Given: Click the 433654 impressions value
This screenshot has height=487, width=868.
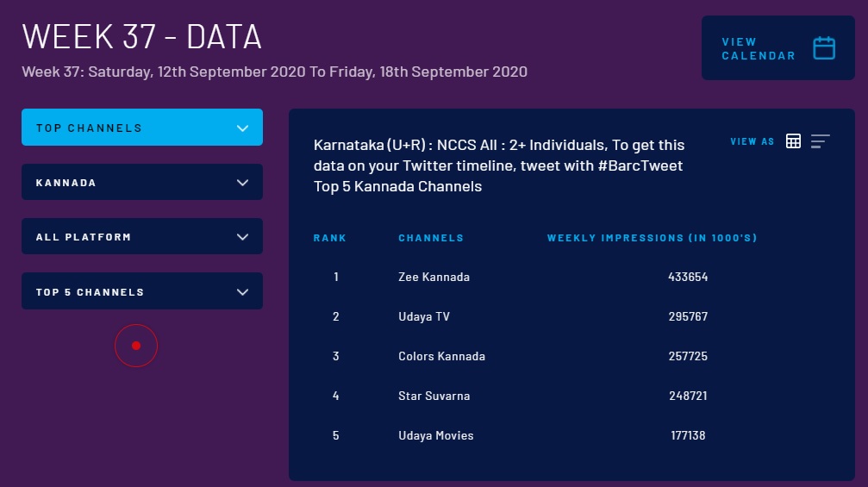Looking at the screenshot, I should (x=687, y=278).
